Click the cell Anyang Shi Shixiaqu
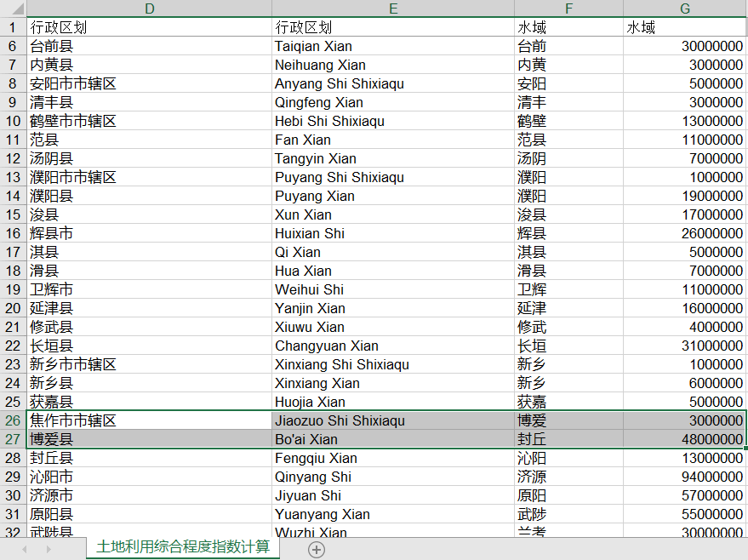Viewport: 748px width, 560px height. pos(393,83)
